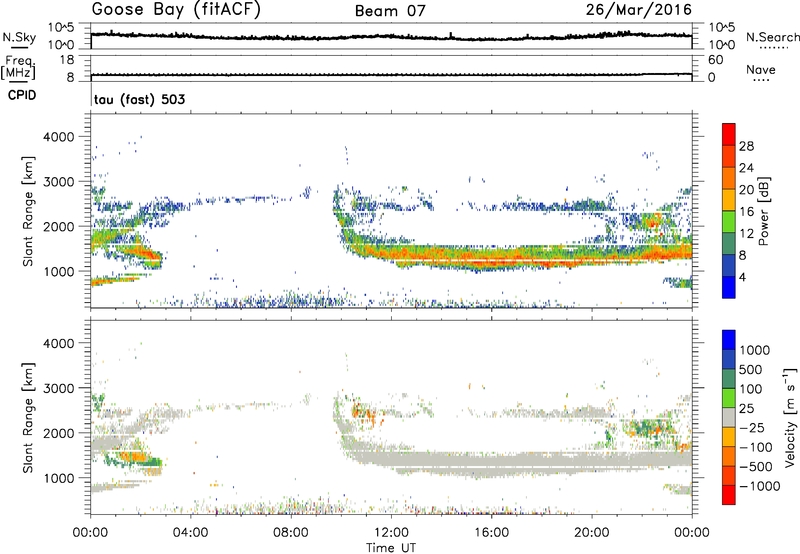Select the '18' frequency axis tick label
This screenshot has height=554, width=800.
point(67,60)
